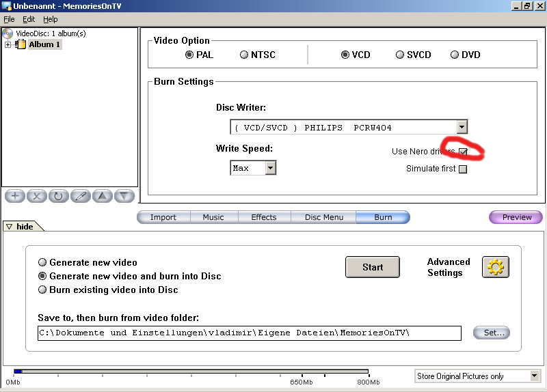Click the VideoDisc: 1 album(s) entry
Image resolution: width=547 pixels, height=392 pixels.
tap(51, 33)
